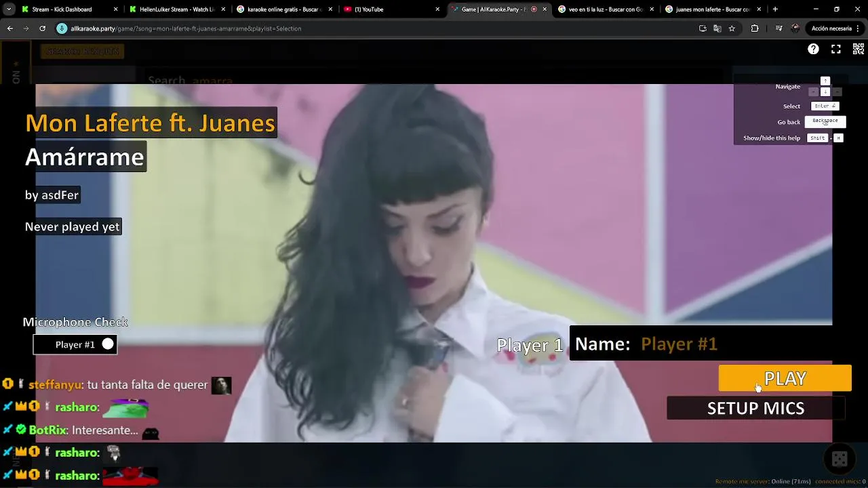
Task: Close the AllKaraoke.Party game tab
Action: [x=545, y=9]
